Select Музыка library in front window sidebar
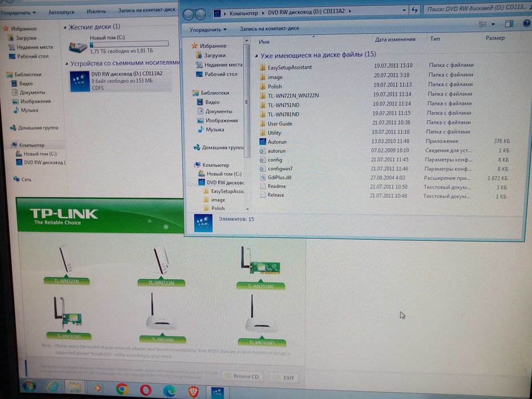The width and height of the screenshot is (532, 399). 211,129
